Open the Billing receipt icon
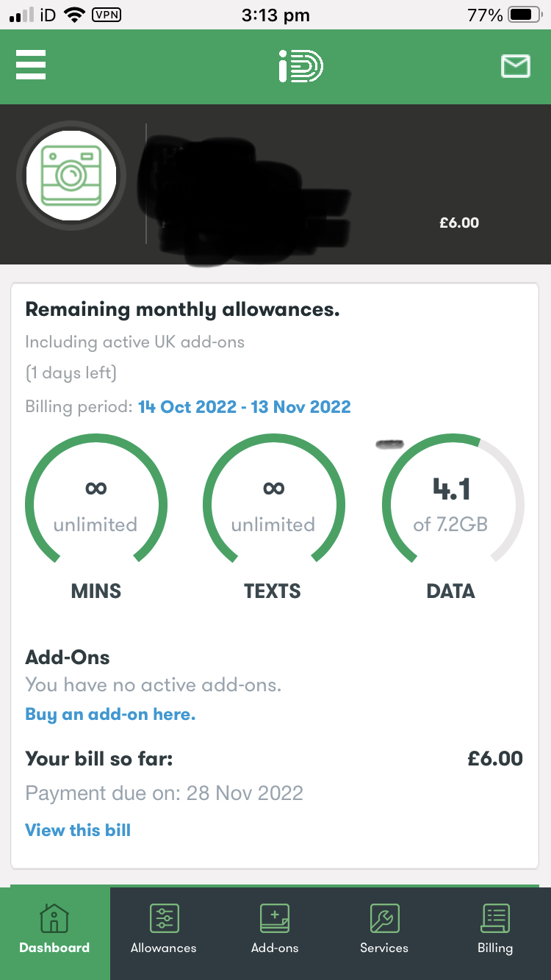 click(x=495, y=919)
